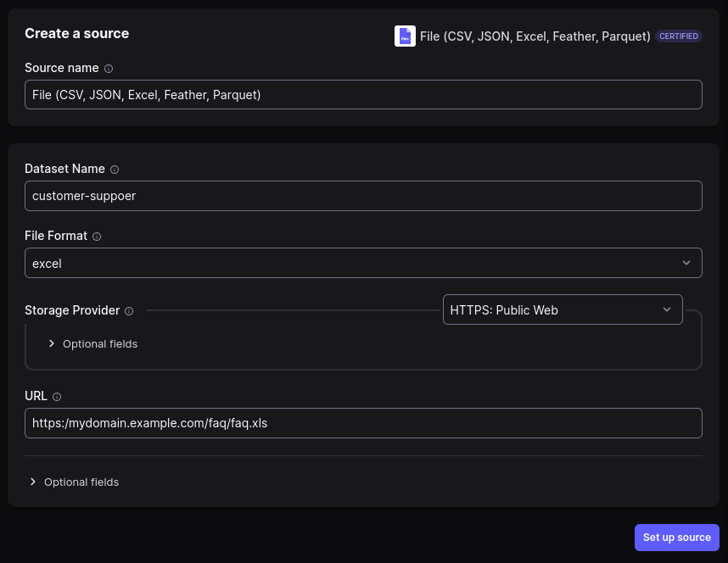Click the URL info tooltip icon
This screenshot has height=563, width=728.
[x=56, y=396]
